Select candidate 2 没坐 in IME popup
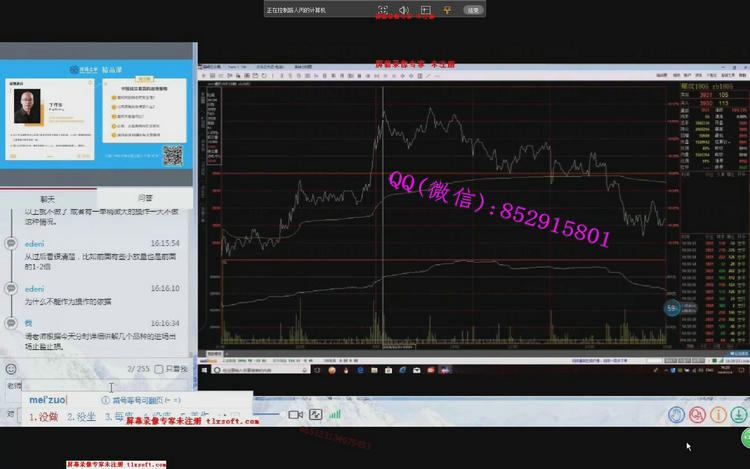Image resolution: width=750 pixels, height=469 pixels. (x=82, y=416)
